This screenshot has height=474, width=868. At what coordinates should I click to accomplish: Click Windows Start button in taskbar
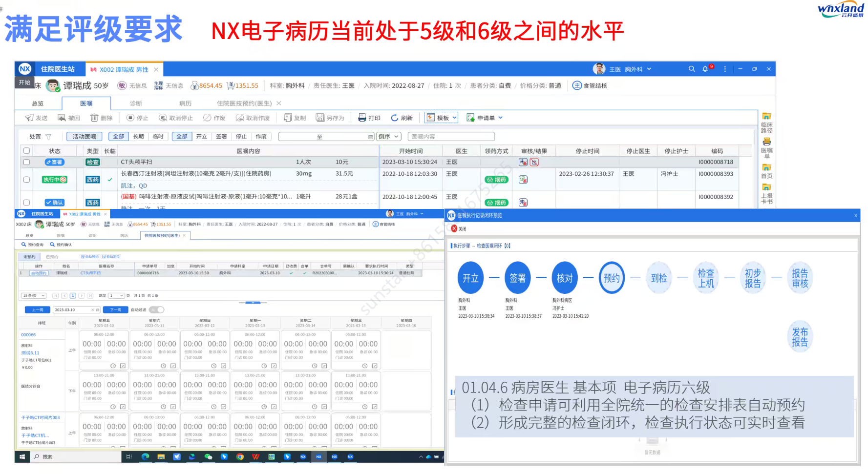tap(22, 457)
